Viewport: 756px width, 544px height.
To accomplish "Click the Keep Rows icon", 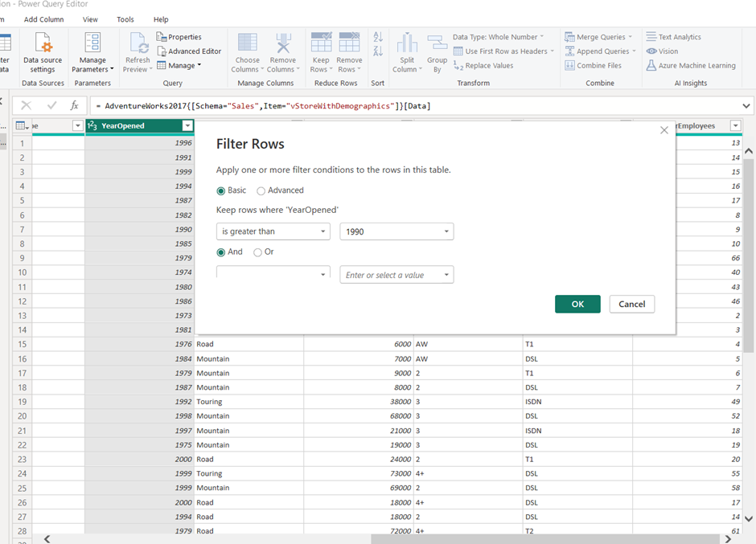I will click(x=321, y=53).
